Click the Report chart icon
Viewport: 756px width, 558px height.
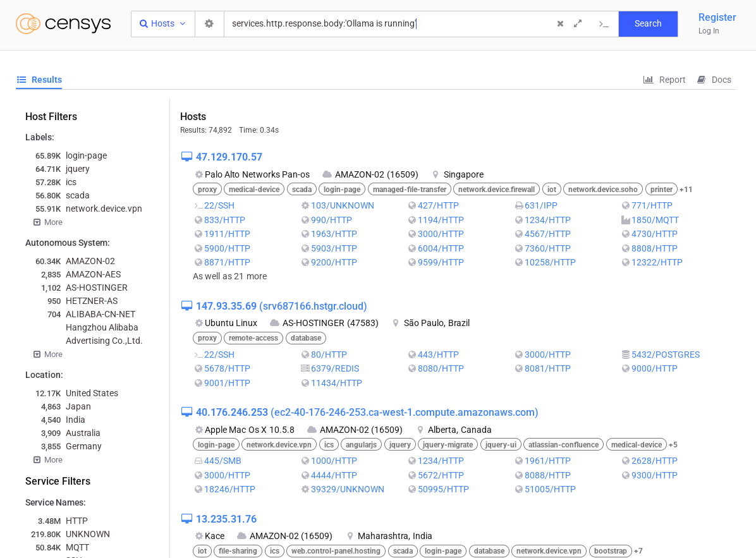(648, 80)
